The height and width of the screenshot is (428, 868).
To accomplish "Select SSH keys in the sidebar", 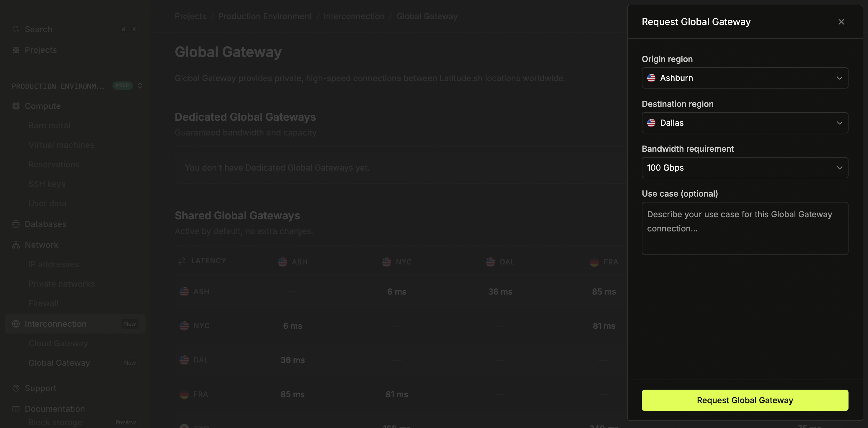I will (x=47, y=184).
